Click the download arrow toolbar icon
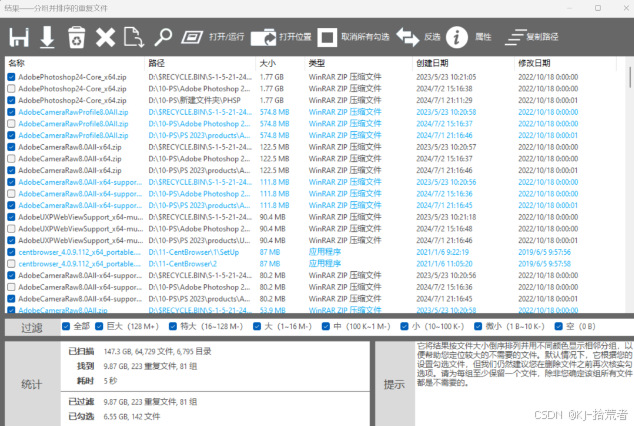This screenshot has height=426, width=634. click(x=47, y=38)
